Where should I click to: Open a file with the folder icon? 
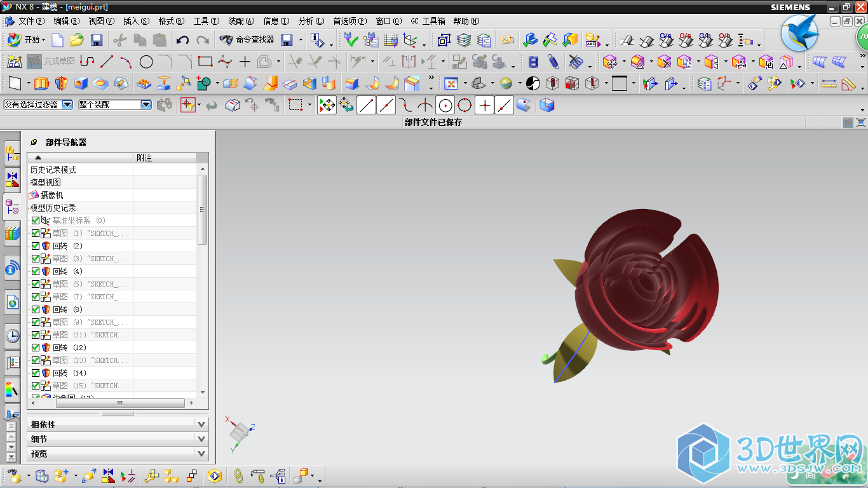[x=76, y=40]
